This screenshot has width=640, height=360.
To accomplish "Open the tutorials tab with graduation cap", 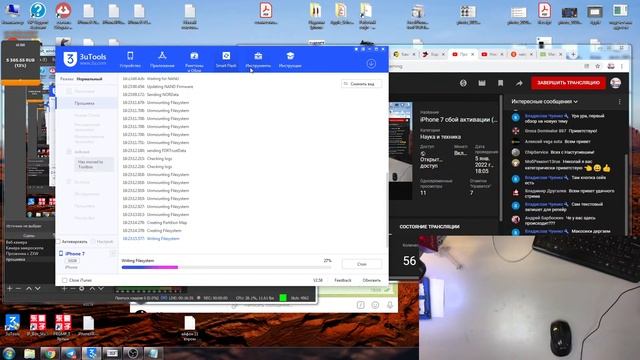I will coord(290,60).
